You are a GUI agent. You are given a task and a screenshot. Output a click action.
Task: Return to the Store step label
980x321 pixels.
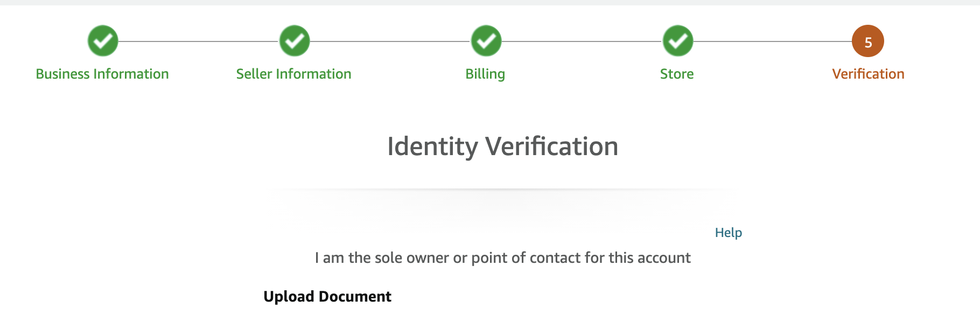coord(677,74)
